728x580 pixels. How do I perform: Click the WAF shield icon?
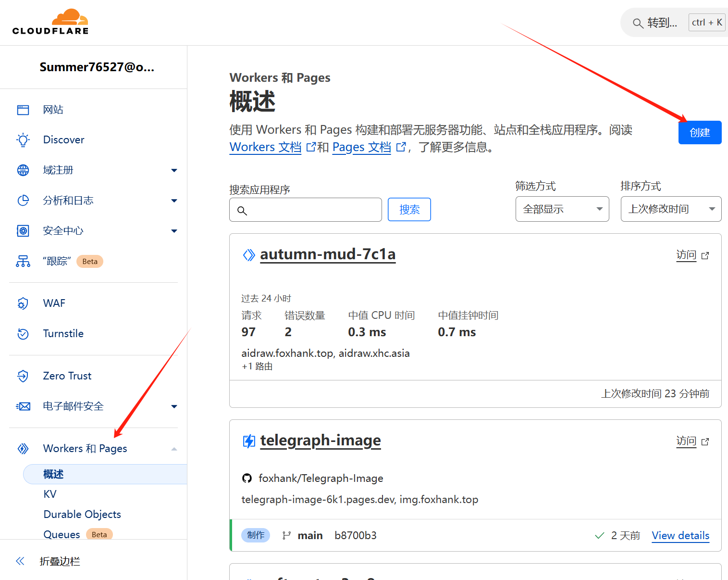(23, 303)
